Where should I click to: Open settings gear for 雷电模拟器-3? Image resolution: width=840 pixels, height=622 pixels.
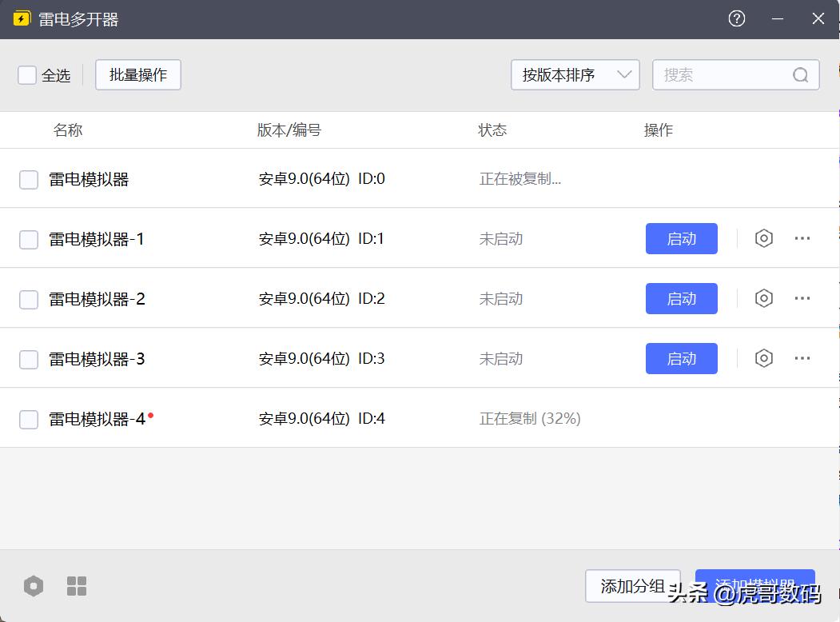click(764, 358)
